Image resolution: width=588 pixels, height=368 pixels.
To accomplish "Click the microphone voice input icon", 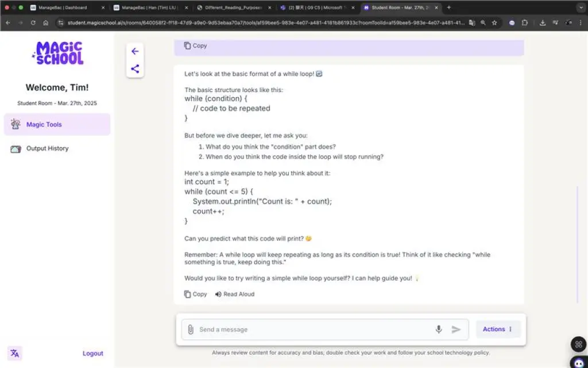I will pos(438,329).
